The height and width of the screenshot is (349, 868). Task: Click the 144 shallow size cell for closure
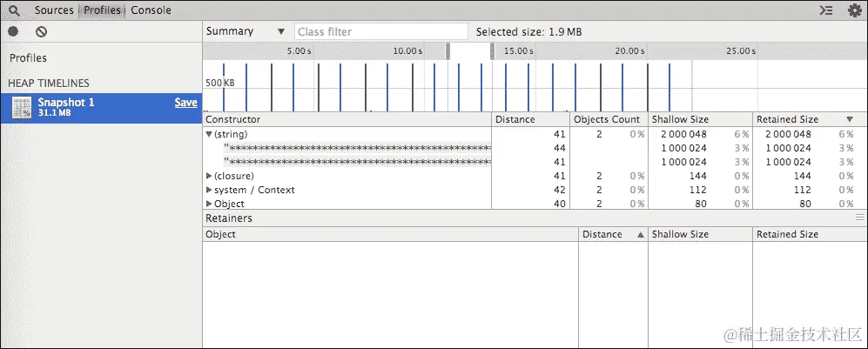[x=697, y=176]
